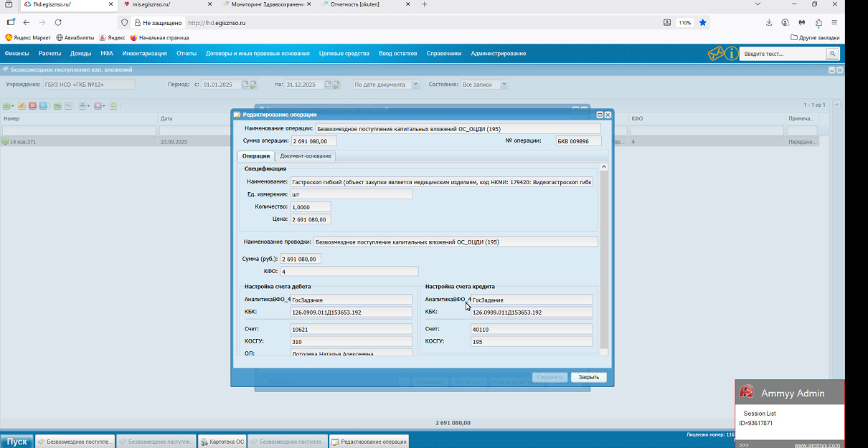Click the collapse side panel double-chevron icon
This screenshot has height=448, width=868.
click(837, 105)
